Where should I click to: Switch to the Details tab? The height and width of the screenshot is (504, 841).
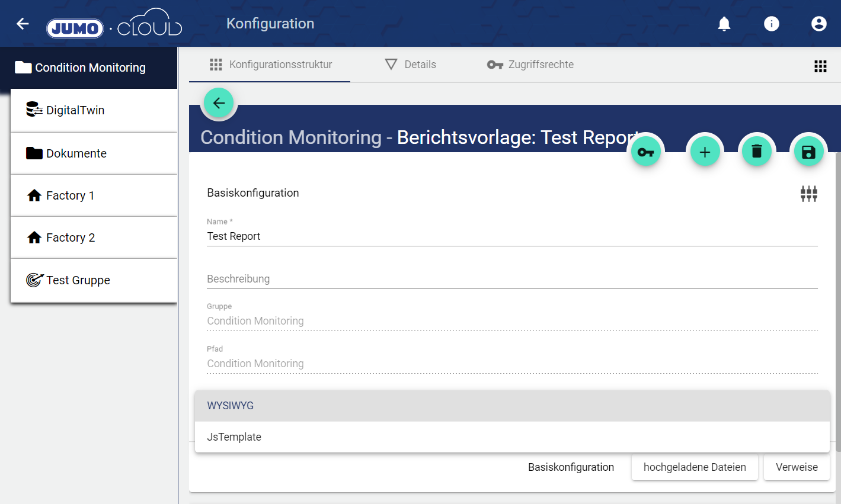pyautogui.click(x=410, y=65)
